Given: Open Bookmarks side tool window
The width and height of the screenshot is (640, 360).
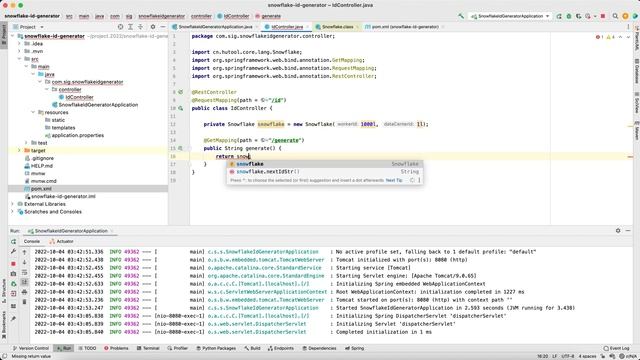Looking at the screenshot, I should pos(4,325).
